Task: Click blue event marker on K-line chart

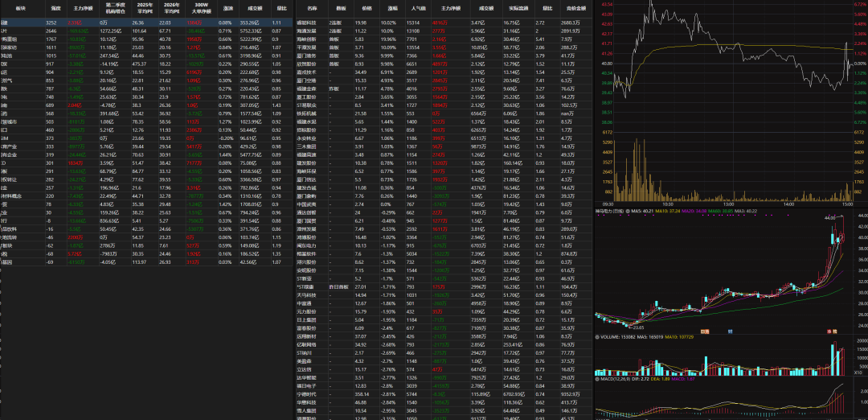Action: pos(730,331)
